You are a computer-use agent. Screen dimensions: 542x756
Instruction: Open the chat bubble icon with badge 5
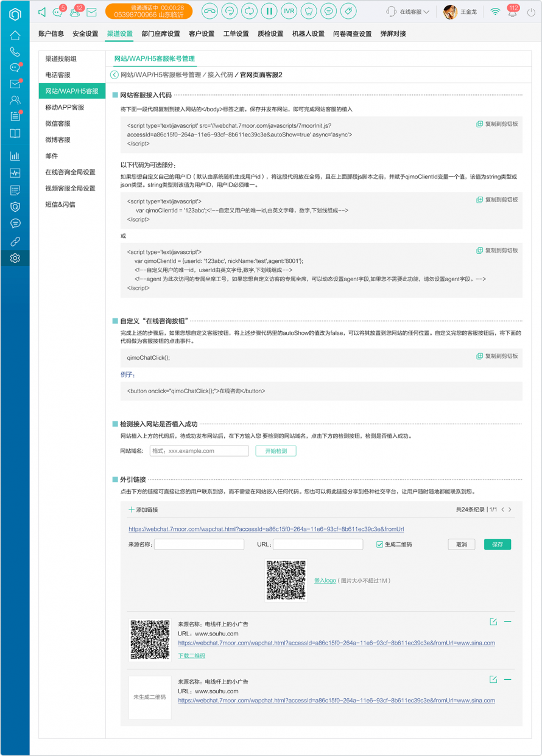pos(58,11)
